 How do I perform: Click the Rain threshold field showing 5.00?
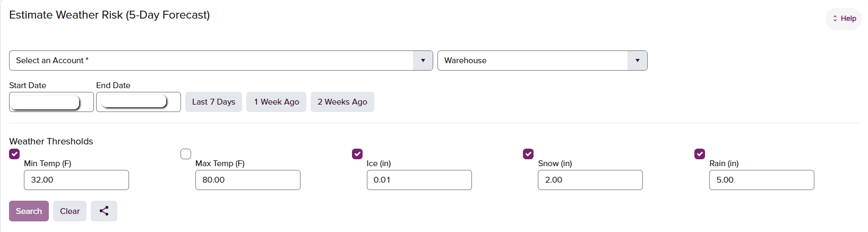point(762,180)
